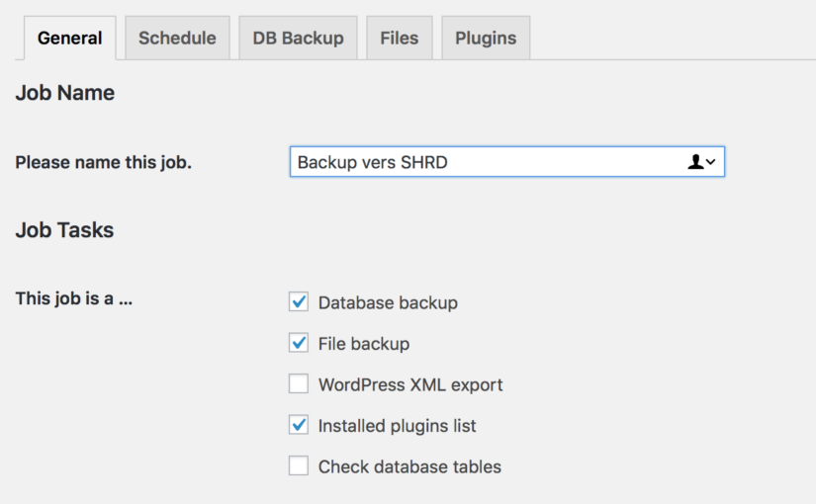Expand the autofill chevron in job name field
Image resolution: width=816 pixels, height=504 pixels.
711,162
